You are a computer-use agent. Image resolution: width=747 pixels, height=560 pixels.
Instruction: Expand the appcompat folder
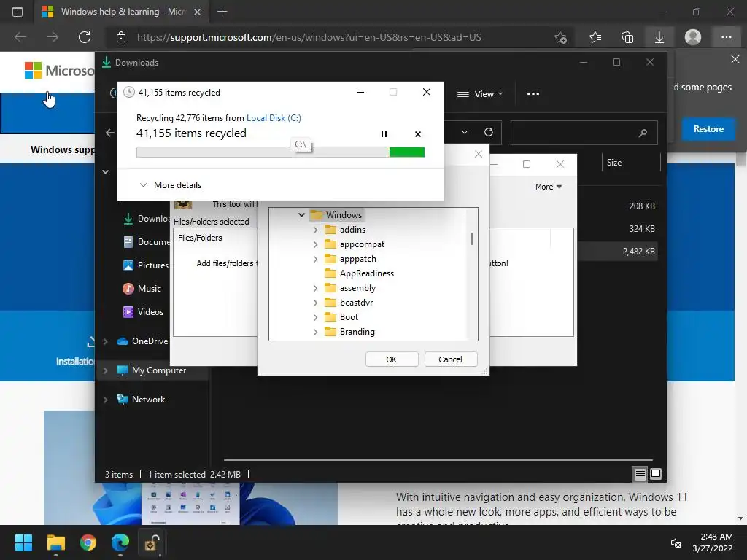point(315,244)
